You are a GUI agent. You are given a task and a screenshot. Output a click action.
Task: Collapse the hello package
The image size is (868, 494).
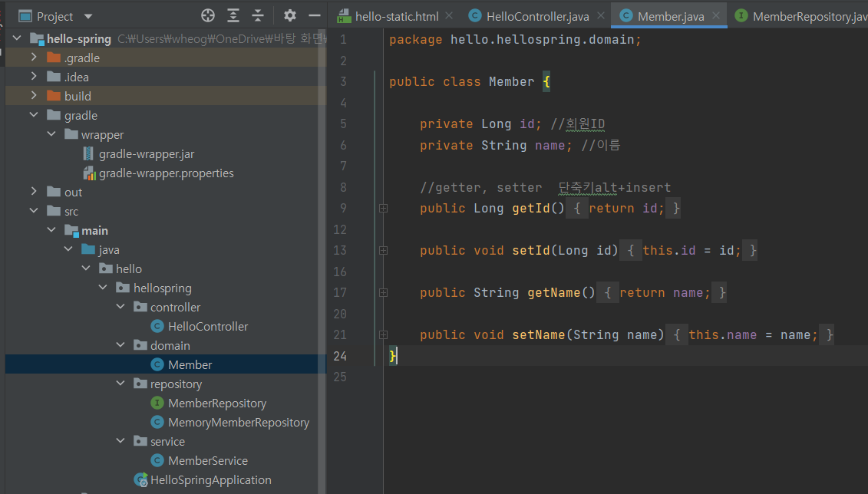click(86, 268)
